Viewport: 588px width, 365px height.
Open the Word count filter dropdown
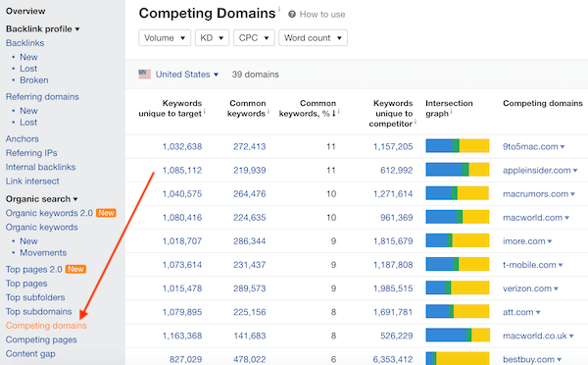tap(313, 38)
